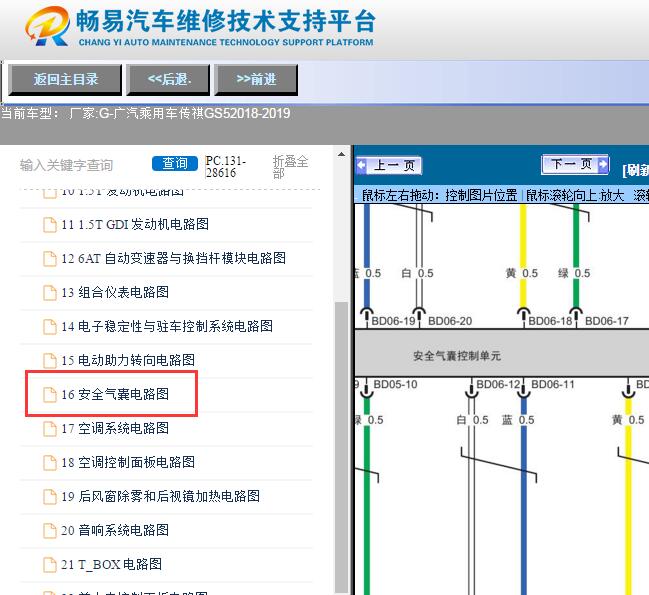Click wire label 黄 0.5 above BD06-18
649x595 pixels.
pyautogui.click(x=522, y=273)
